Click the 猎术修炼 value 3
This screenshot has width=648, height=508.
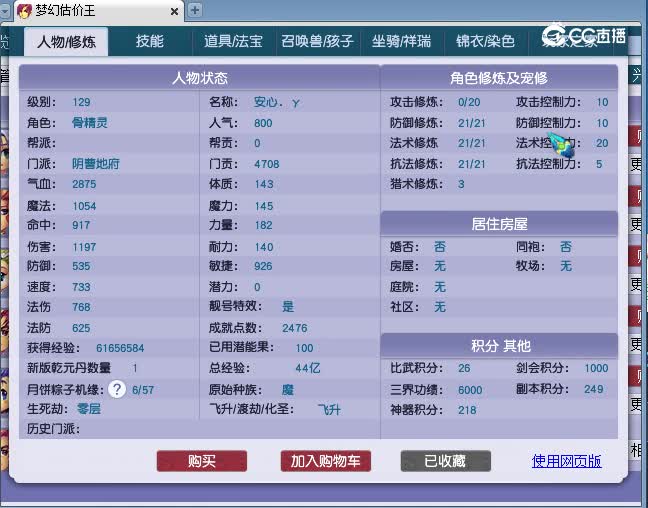[461, 184]
